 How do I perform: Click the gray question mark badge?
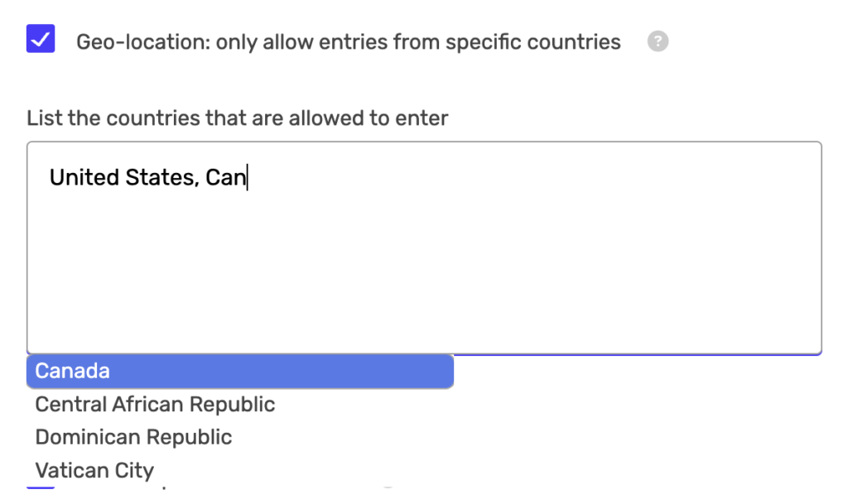click(x=658, y=41)
